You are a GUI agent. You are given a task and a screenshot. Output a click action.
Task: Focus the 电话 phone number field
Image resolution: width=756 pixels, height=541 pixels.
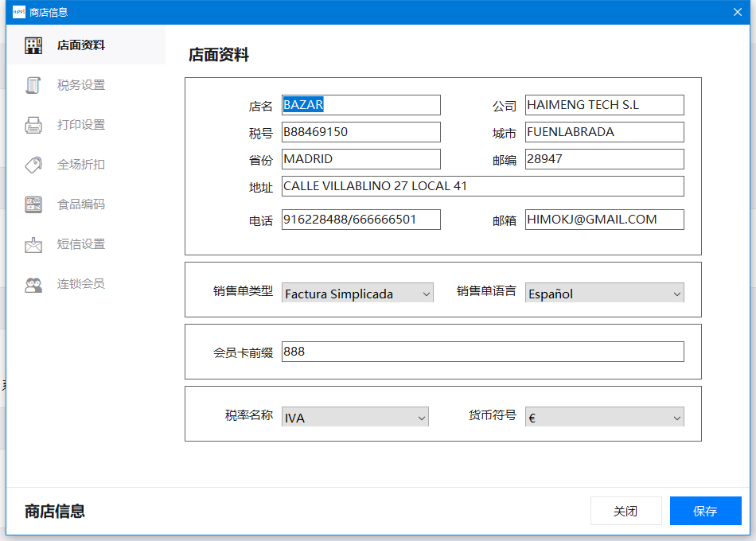[x=360, y=220]
